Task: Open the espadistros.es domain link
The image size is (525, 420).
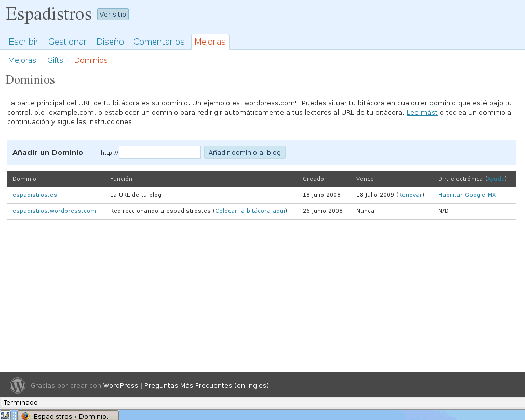Action: (35, 195)
